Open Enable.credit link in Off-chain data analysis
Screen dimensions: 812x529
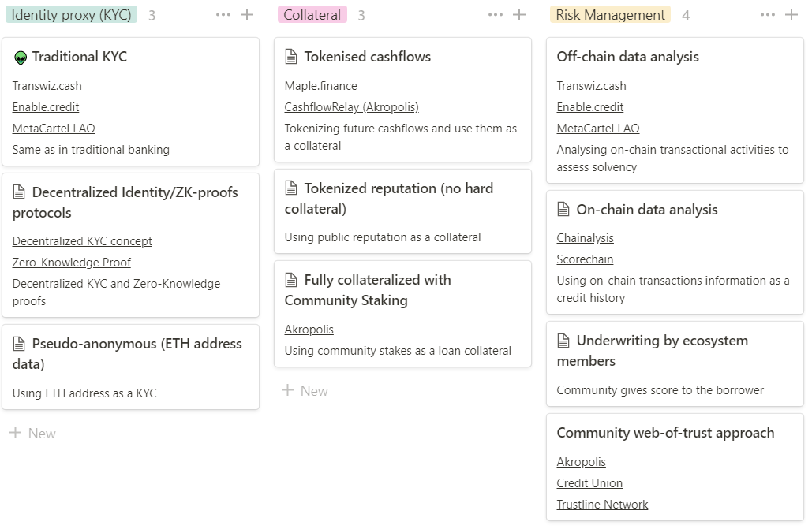point(589,107)
